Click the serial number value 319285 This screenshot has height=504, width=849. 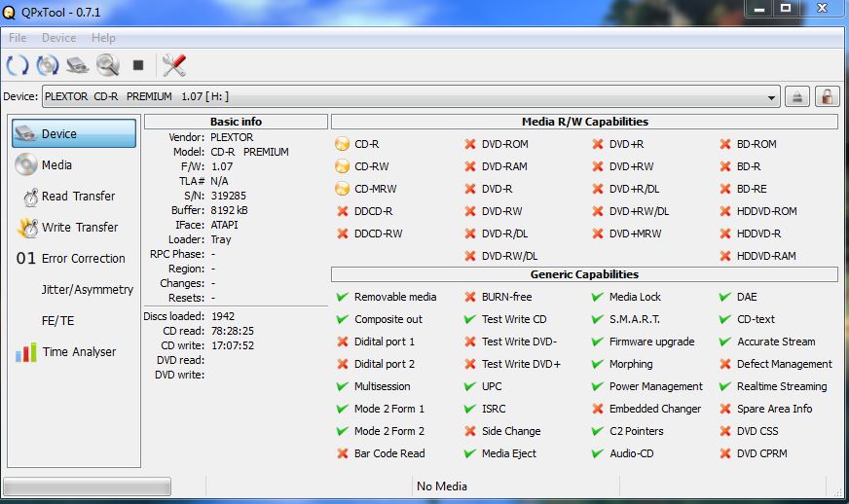pyautogui.click(x=229, y=196)
